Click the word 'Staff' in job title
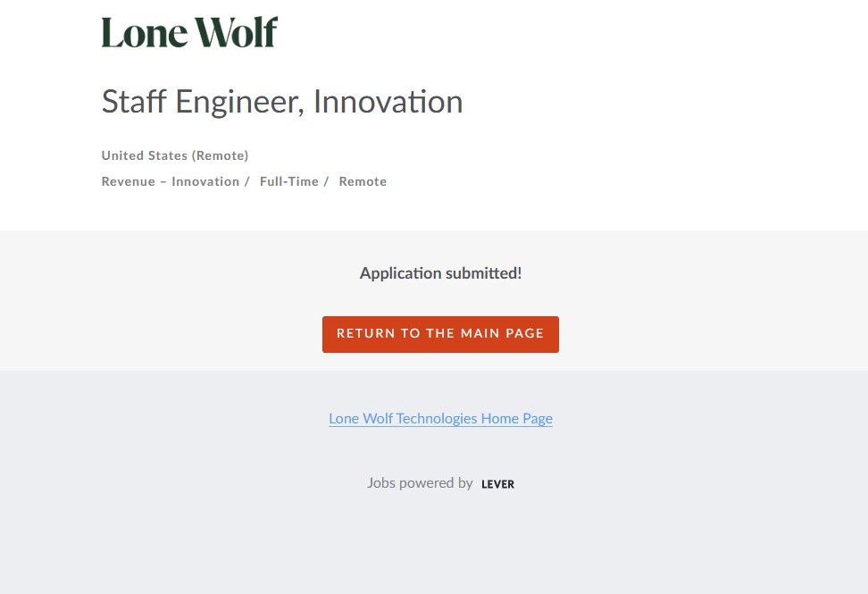This screenshot has width=868, height=594. (133, 102)
